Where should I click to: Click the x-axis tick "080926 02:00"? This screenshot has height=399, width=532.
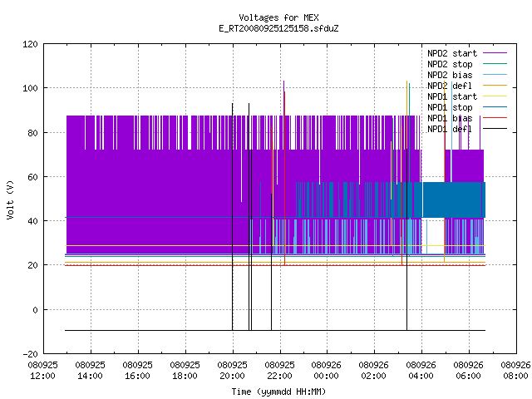pyautogui.click(x=373, y=371)
